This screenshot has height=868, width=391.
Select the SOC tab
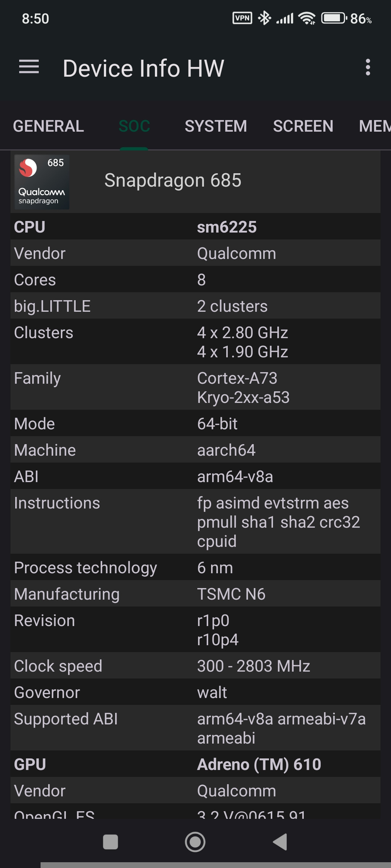click(x=134, y=126)
